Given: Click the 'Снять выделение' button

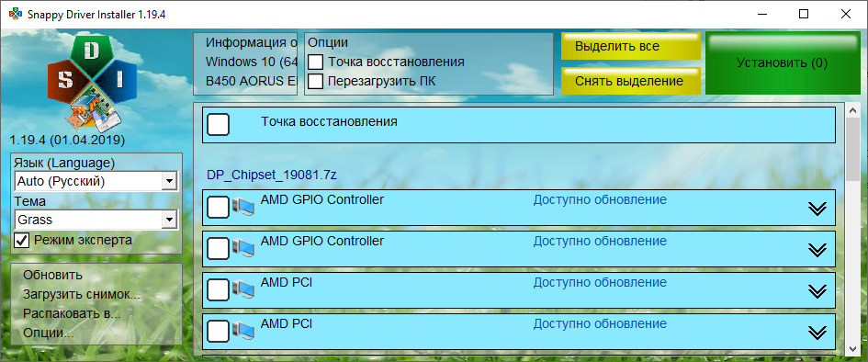Looking at the screenshot, I should point(631,81).
